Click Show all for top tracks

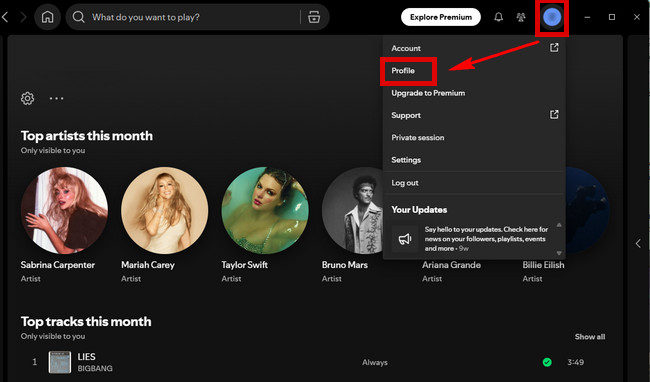[x=589, y=337]
